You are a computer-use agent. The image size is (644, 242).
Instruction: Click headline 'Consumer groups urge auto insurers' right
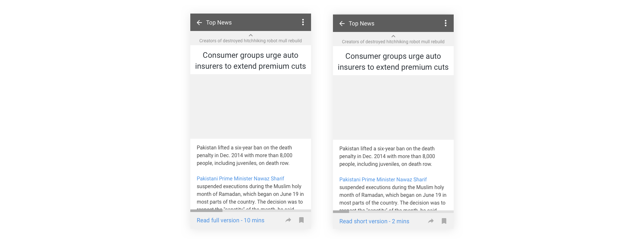[x=393, y=61]
